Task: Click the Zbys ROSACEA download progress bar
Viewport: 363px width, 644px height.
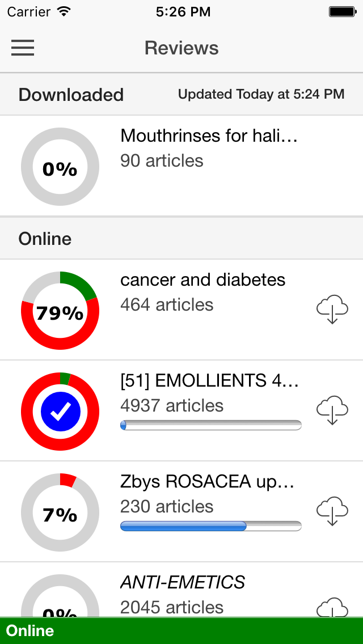Action: coord(211,526)
